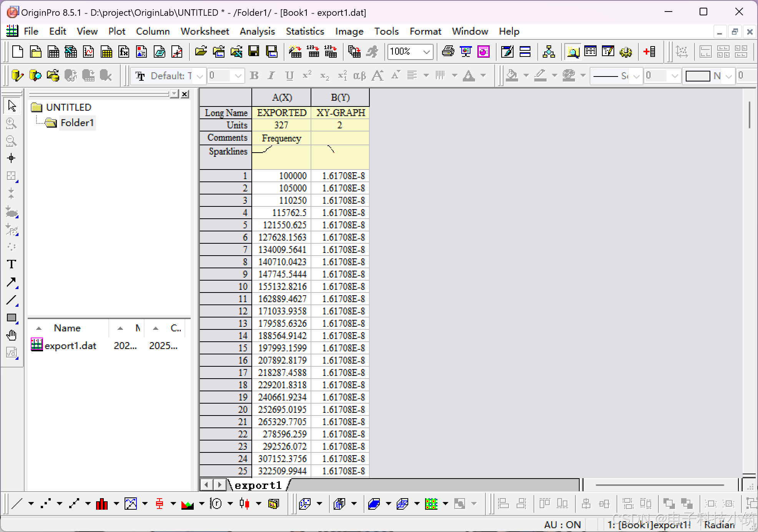The image size is (758, 532).
Task: Select the Text tool
Action: click(x=12, y=264)
